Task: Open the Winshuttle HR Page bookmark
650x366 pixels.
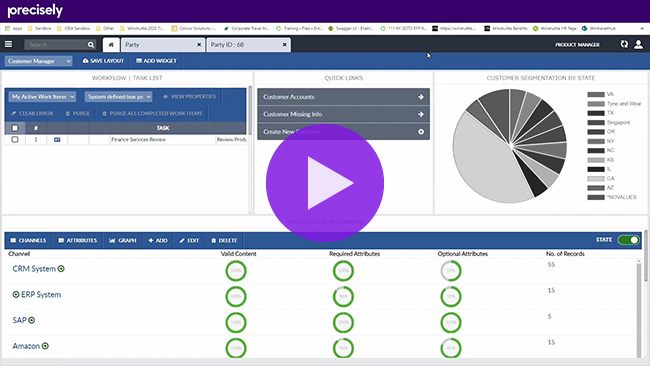Action: (x=555, y=28)
